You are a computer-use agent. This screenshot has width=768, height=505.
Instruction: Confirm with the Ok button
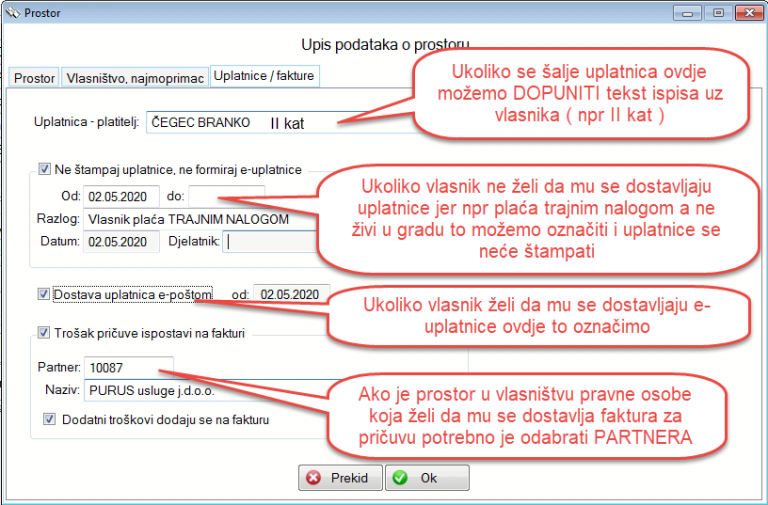[427, 478]
